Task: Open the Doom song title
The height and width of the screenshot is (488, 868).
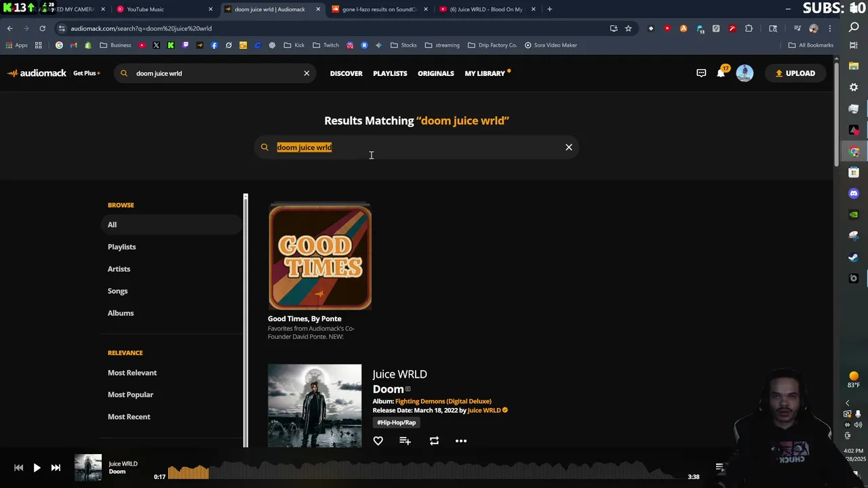Action: 388,389
